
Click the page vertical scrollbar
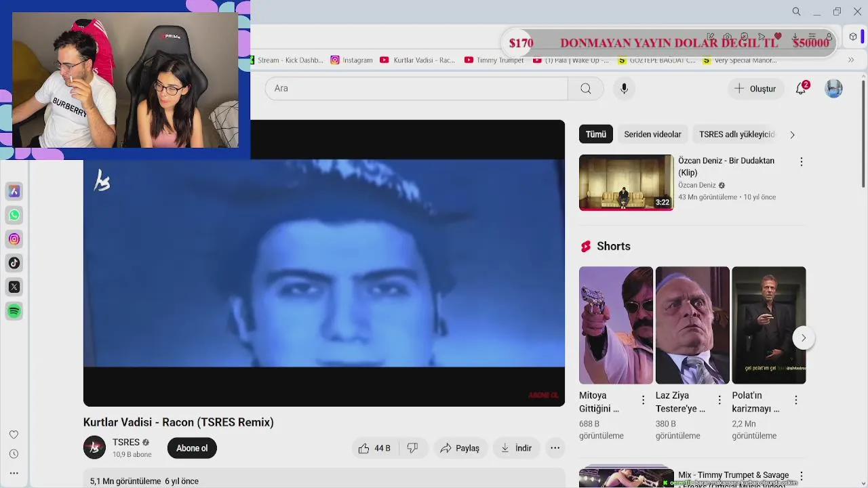point(863,136)
